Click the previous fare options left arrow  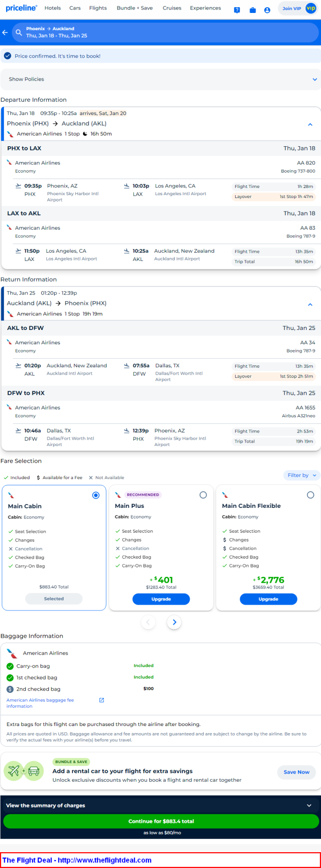pos(148,622)
